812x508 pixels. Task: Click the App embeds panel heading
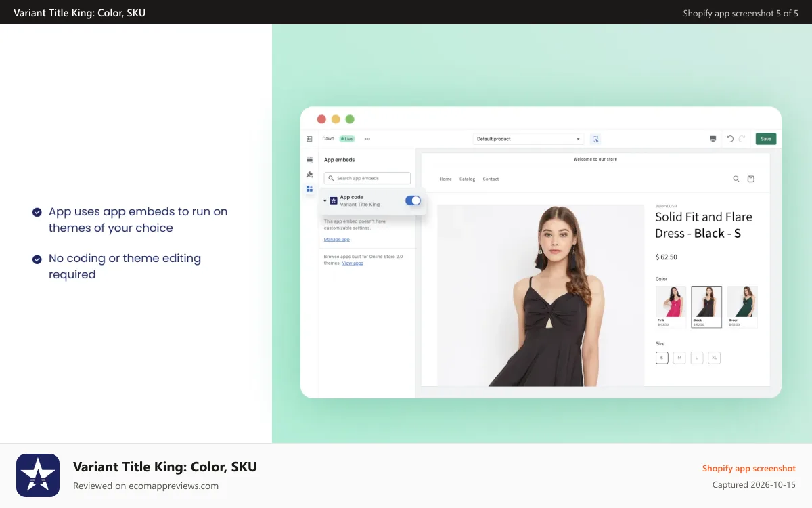[x=340, y=160]
